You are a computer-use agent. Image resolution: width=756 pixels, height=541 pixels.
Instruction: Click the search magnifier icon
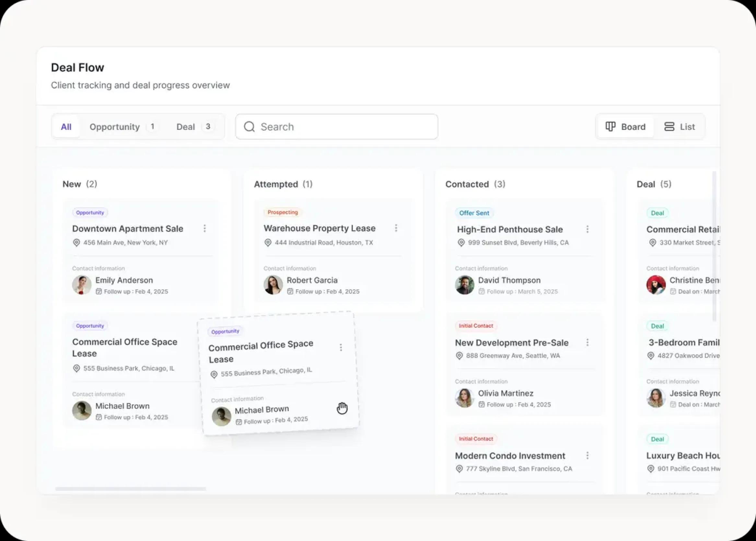point(249,127)
